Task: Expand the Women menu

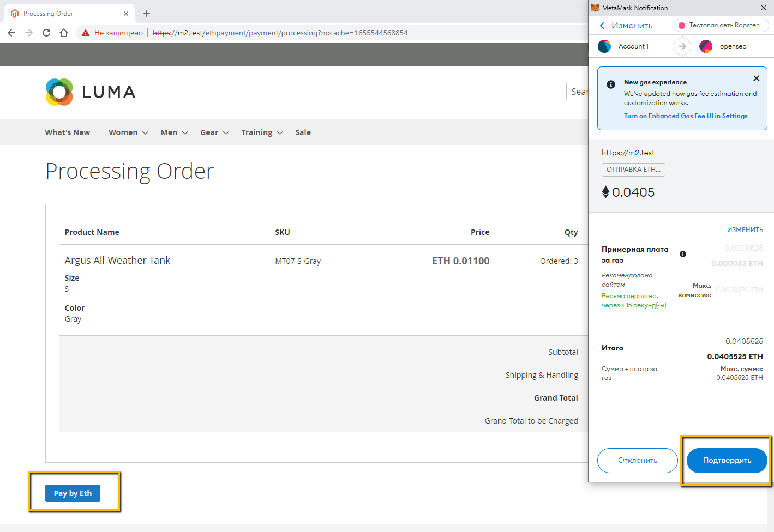Action: click(128, 132)
